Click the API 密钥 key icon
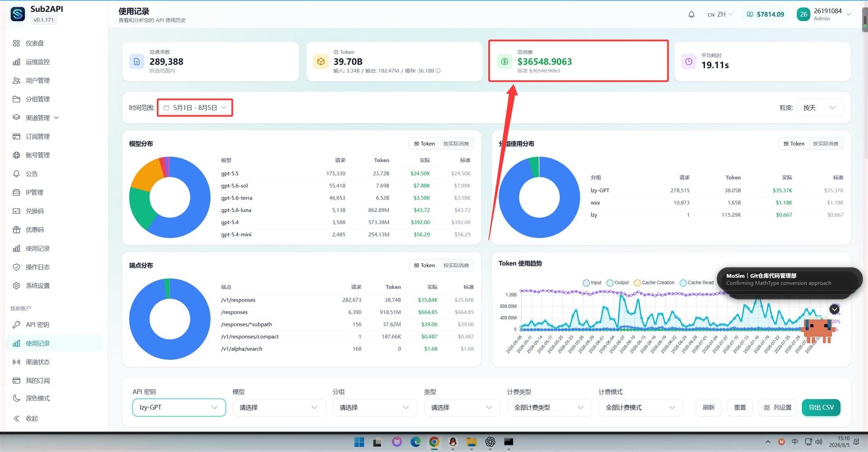This screenshot has width=868, height=452. pyautogui.click(x=16, y=325)
